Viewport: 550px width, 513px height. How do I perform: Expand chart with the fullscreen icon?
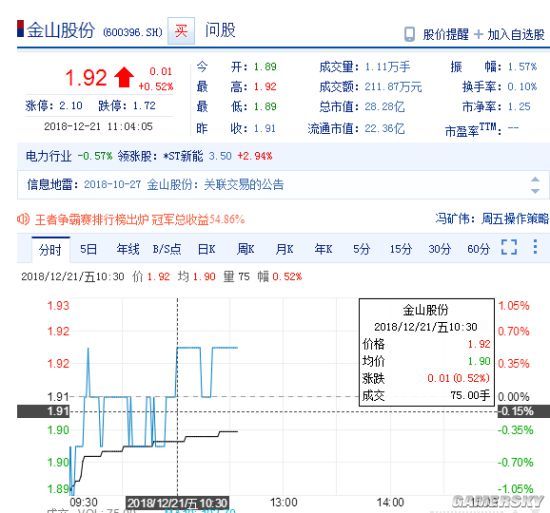509,247
